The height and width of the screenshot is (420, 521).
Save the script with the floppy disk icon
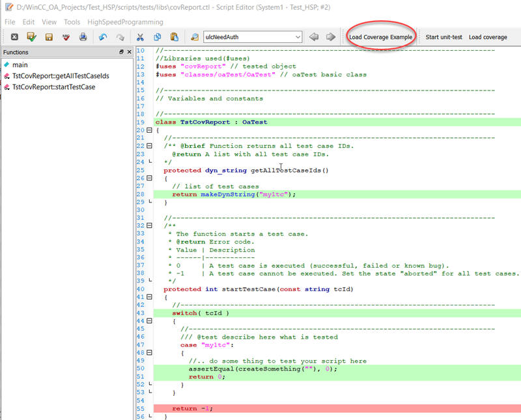(49, 37)
